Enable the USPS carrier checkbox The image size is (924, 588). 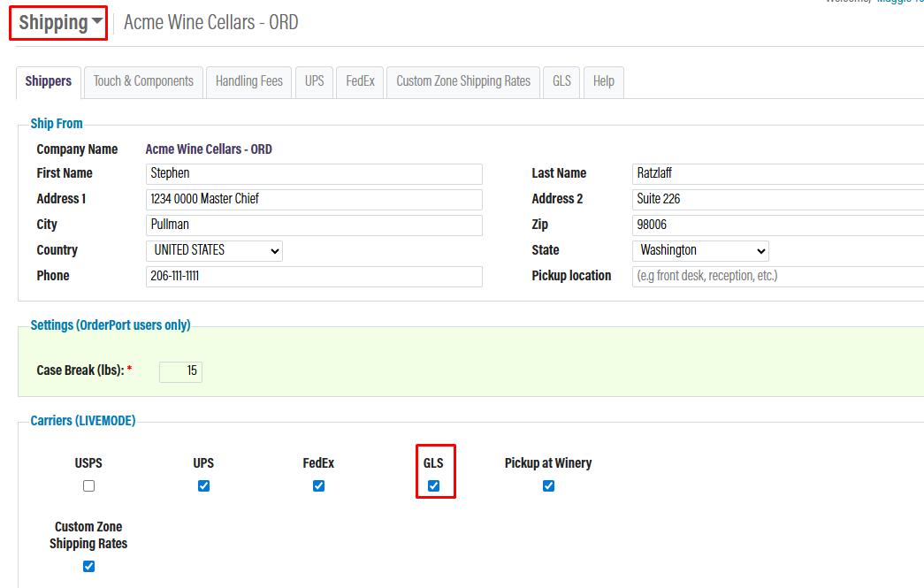[89, 486]
